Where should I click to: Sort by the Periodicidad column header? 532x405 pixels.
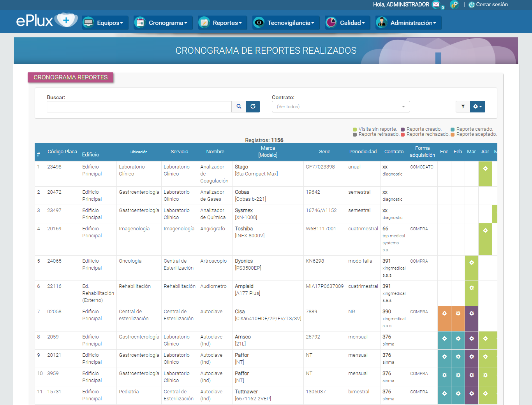point(363,152)
